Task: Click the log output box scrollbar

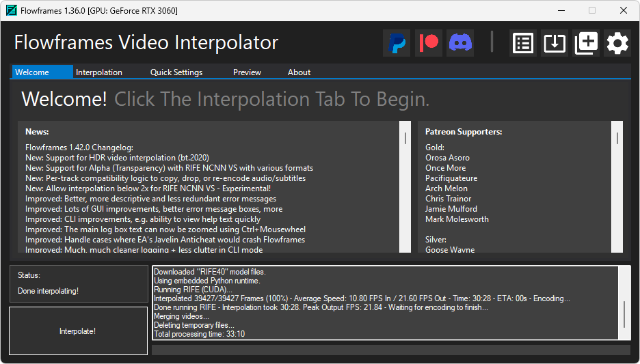Action: 624,303
